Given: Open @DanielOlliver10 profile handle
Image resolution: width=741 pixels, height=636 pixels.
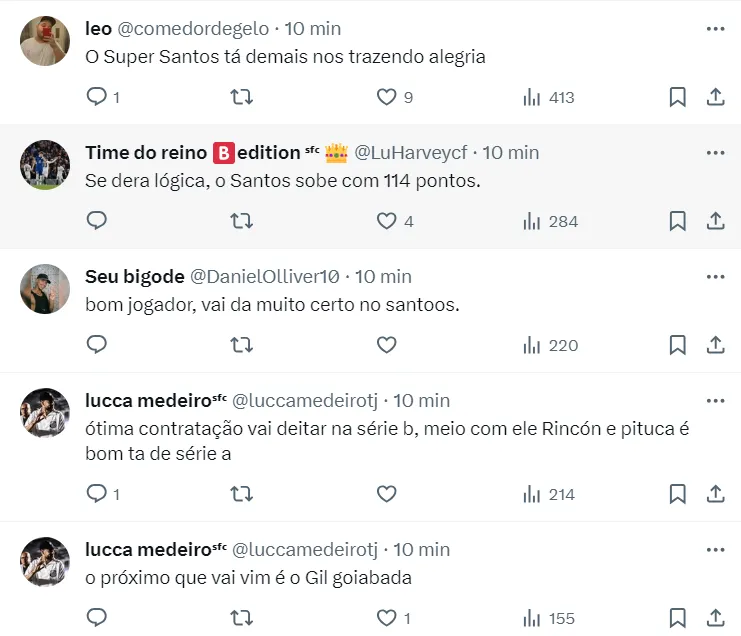Looking at the screenshot, I should click(266, 276).
